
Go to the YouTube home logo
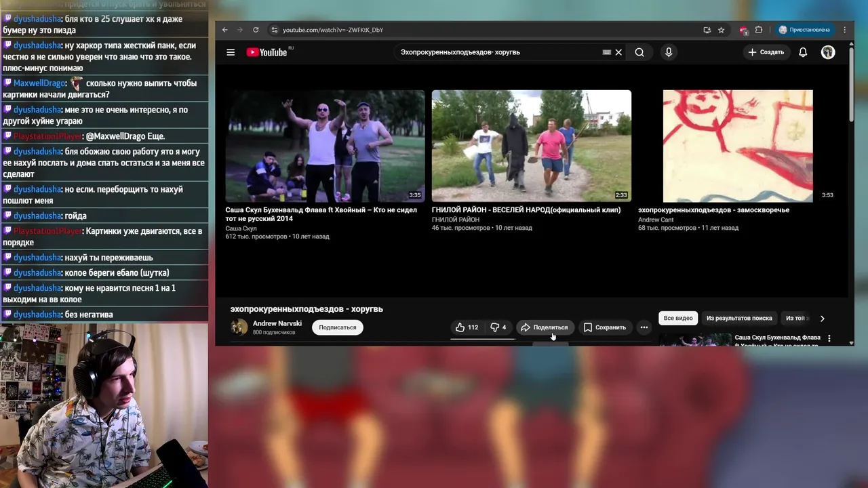pos(267,52)
